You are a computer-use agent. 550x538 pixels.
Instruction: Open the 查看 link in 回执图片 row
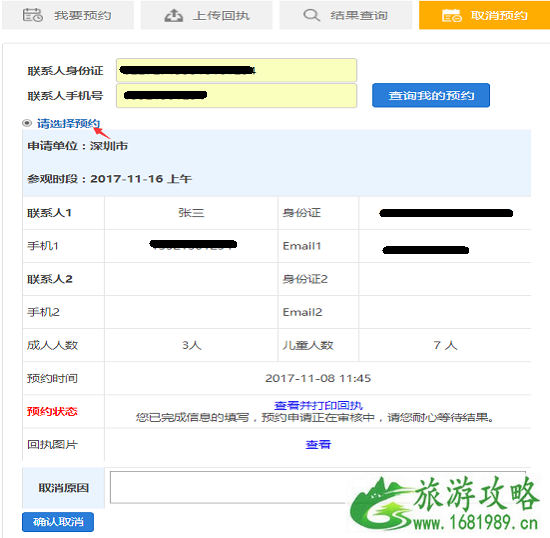tap(318, 444)
